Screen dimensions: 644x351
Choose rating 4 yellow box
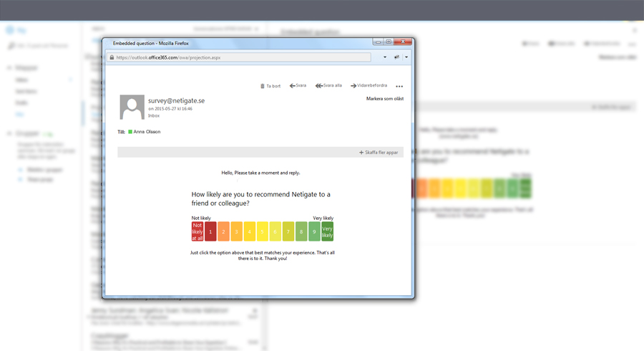(x=249, y=231)
